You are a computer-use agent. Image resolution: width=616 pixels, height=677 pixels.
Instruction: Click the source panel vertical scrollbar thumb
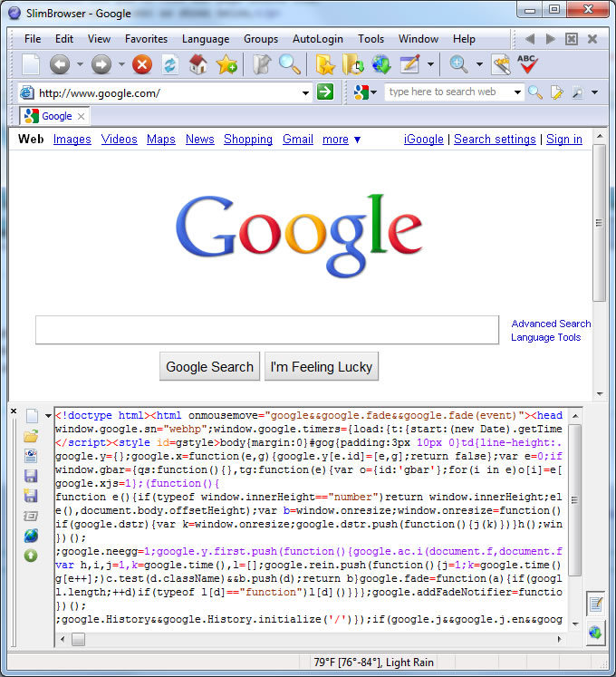[x=574, y=500]
